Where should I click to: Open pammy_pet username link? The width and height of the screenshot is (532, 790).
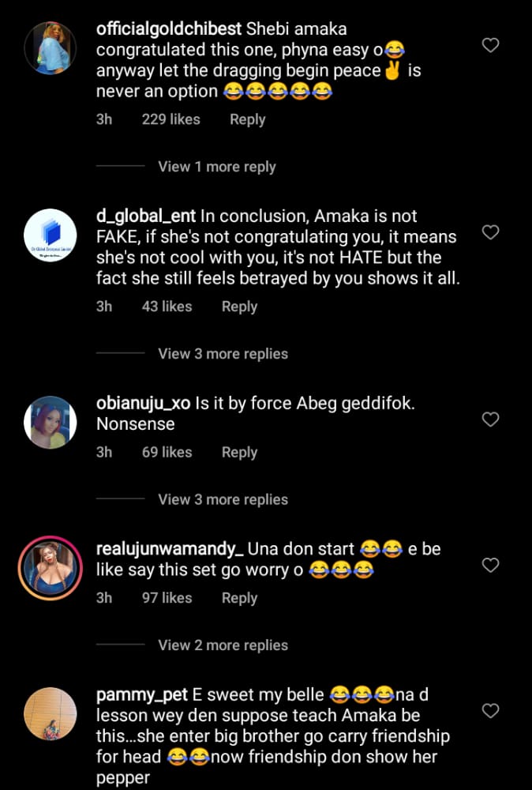[141, 695]
